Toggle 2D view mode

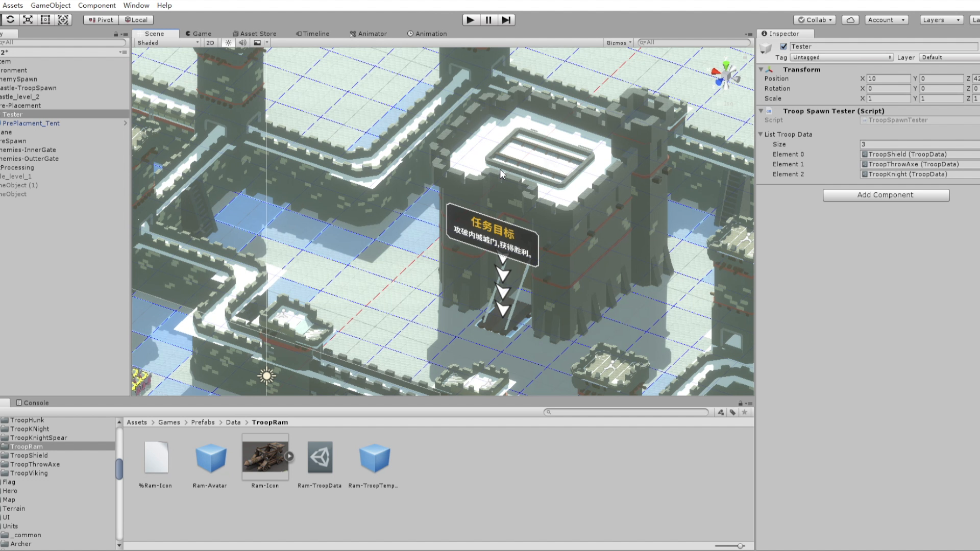click(210, 43)
